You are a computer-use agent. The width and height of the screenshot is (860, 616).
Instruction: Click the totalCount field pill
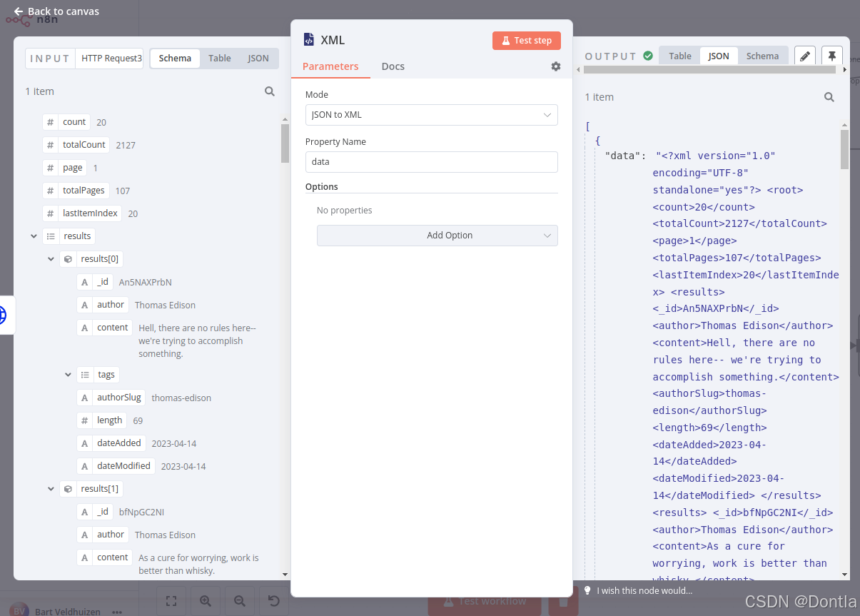pyautogui.click(x=76, y=145)
